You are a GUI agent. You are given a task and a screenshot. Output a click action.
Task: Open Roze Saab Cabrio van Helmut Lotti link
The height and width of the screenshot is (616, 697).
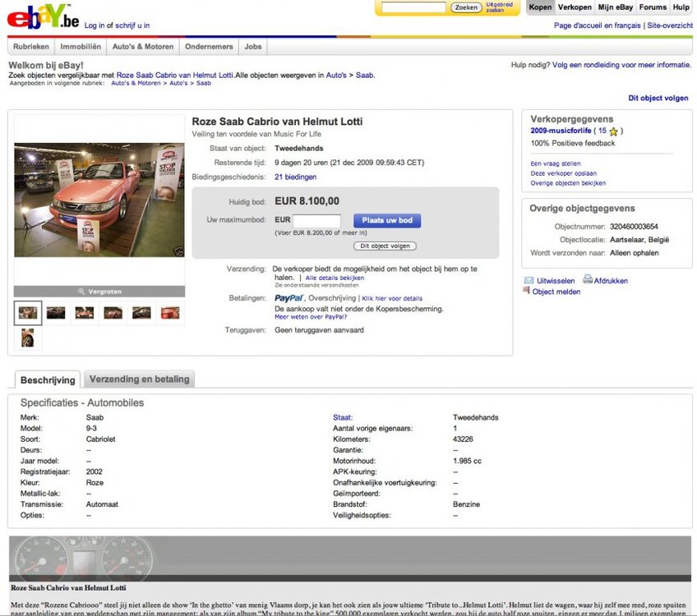[x=175, y=75]
